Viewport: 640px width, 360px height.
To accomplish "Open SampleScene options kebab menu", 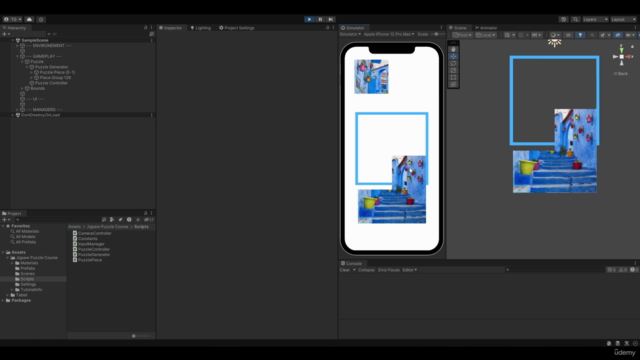I will [x=151, y=40].
